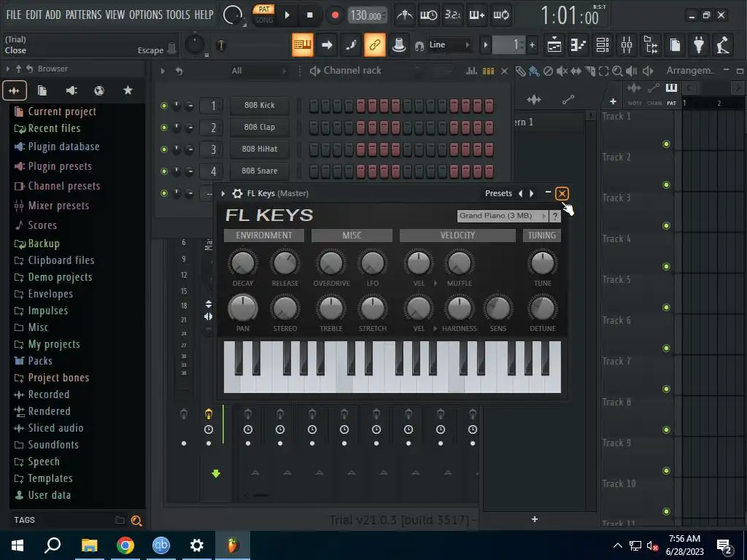
Task: Go to next FL Keys preset arrow
Action: coord(532,193)
